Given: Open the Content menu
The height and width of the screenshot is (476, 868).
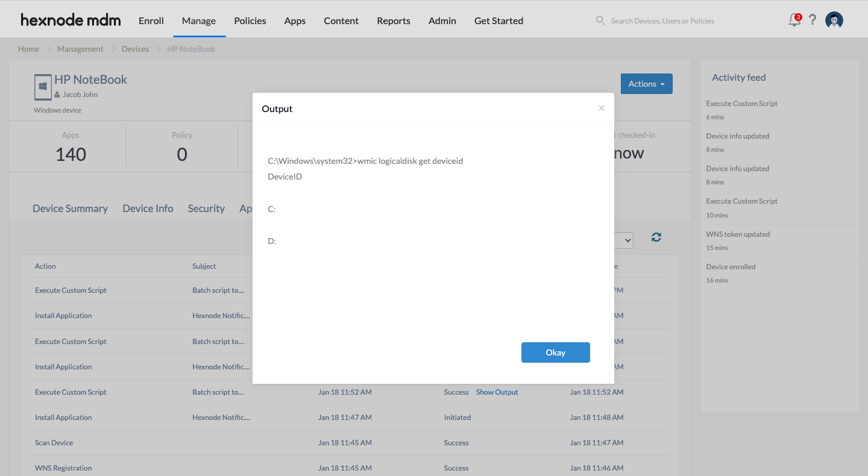Looking at the screenshot, I should tap(341, 20).
